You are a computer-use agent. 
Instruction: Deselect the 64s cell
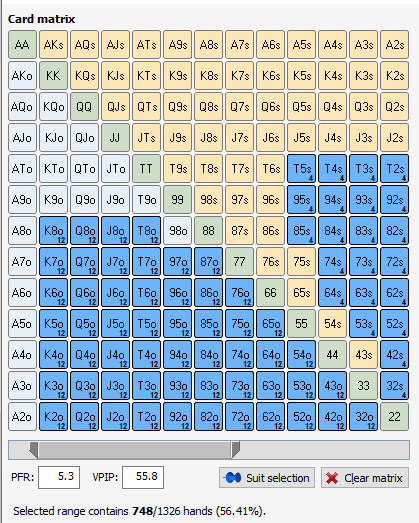click(333, 293)
